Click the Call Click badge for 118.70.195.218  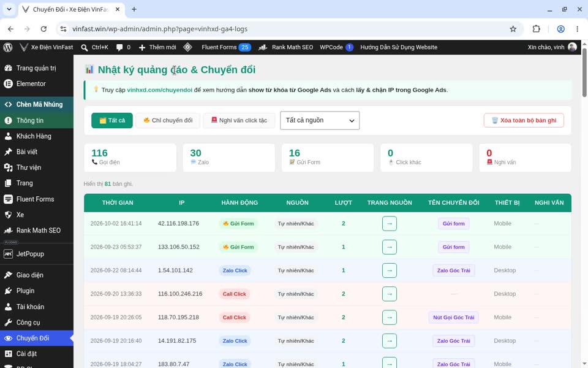point(235,318)
